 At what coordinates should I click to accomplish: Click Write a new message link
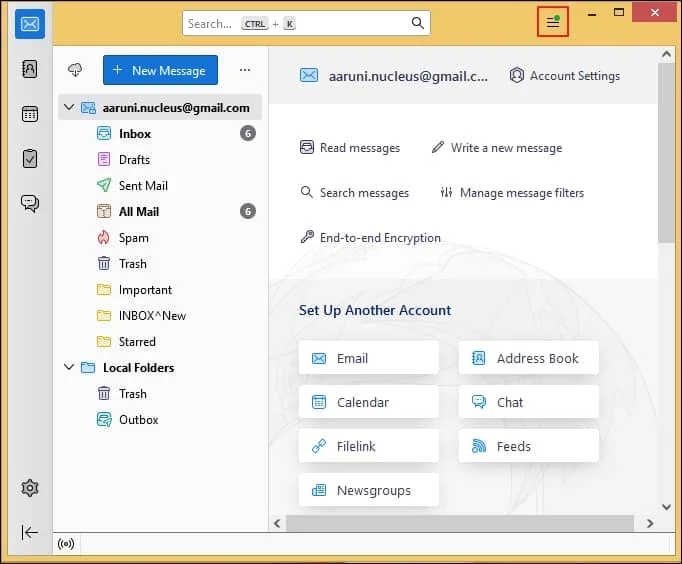(x=497, y=148)
